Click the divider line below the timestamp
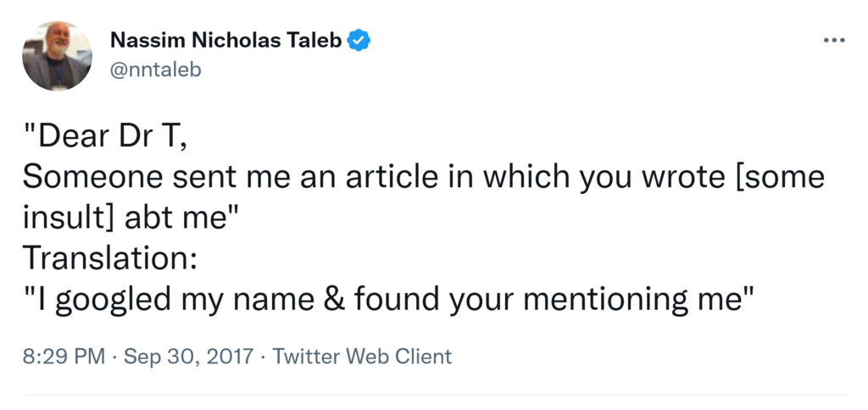868x410 pixels. tap(434, 395)
